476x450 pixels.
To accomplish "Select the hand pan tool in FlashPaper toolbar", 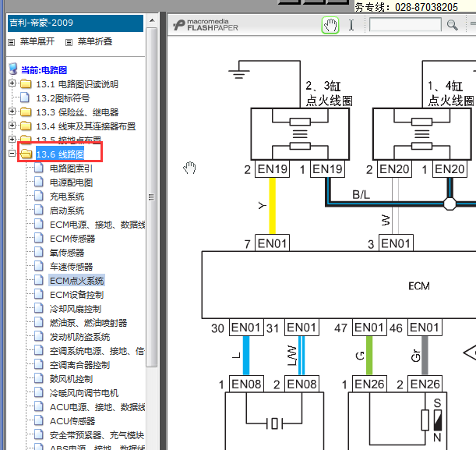I will click(x=330, y=25).
